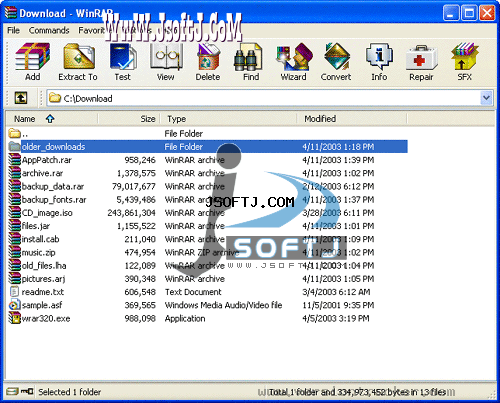Click date 11/5/2001 9:35 PM
Viewport: 500px width, 403px height.
[x=338, y=305]
